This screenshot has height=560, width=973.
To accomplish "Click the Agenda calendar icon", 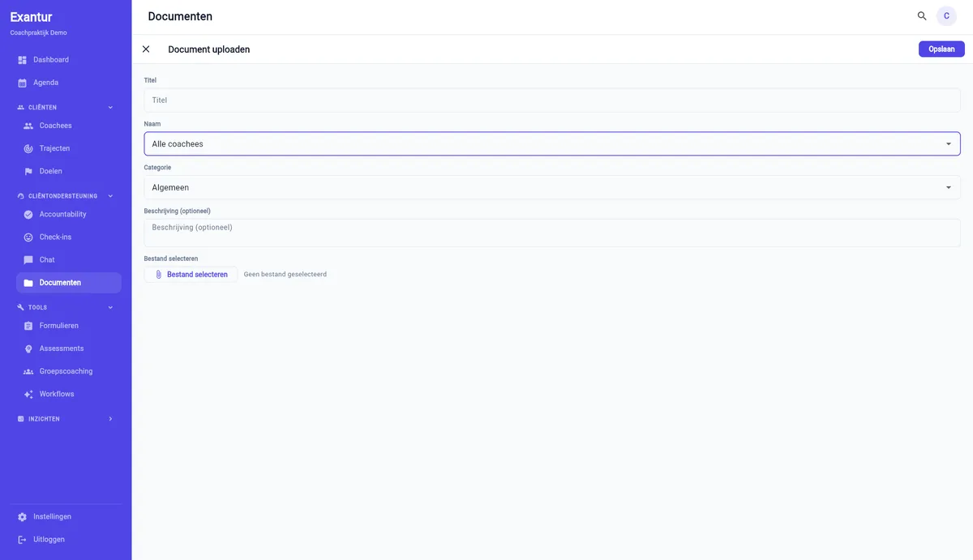I will point(23,83).
